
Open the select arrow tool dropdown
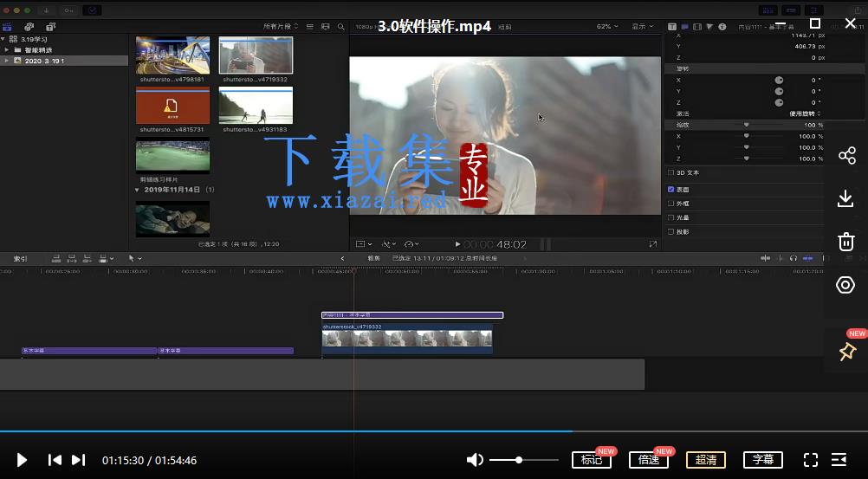tap(134, 259)
